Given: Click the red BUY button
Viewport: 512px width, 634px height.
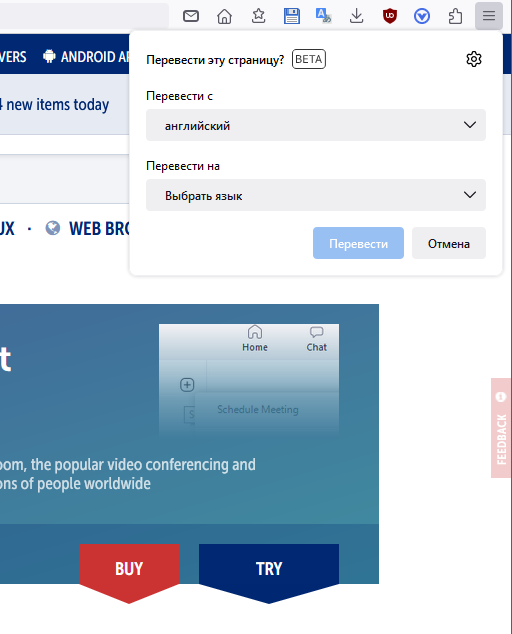Looking at the screenshot, I should 129,569.
